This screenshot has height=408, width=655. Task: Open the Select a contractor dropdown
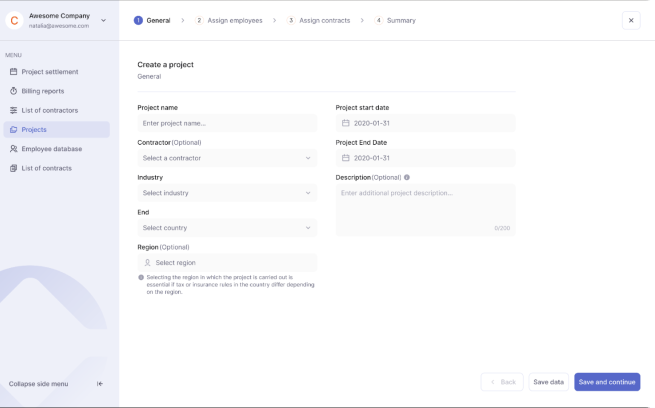[x=227, y=158]
